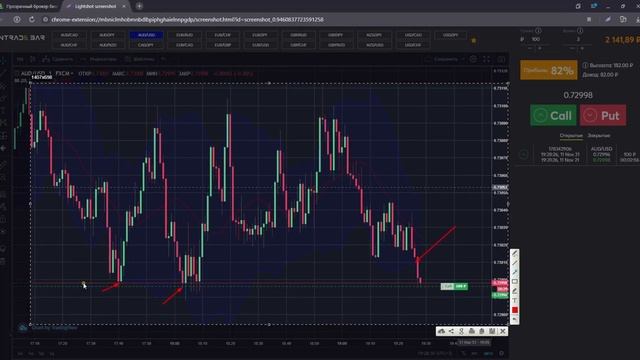
Task: Toggle chart fullscreen mode
Action: click(487, 59)
